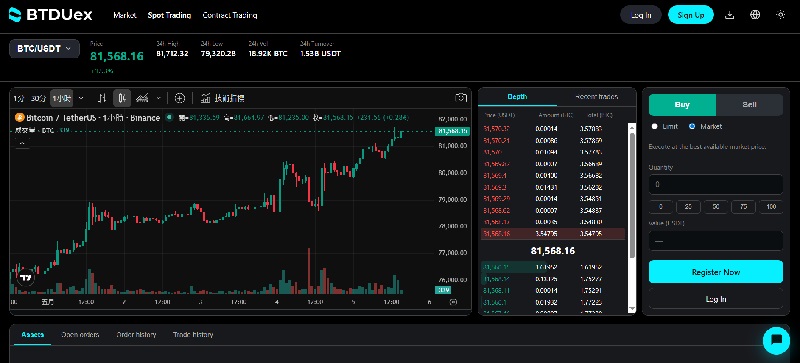Open the Spot Trading menu
The height and width of the screenshot is (363, 800).
coord(169,15)
